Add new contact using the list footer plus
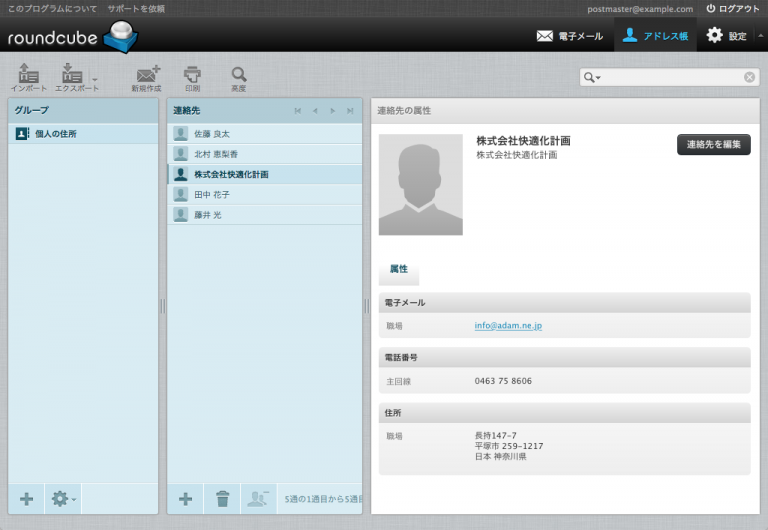Viewport: 768px width, 530px height. 185,498
